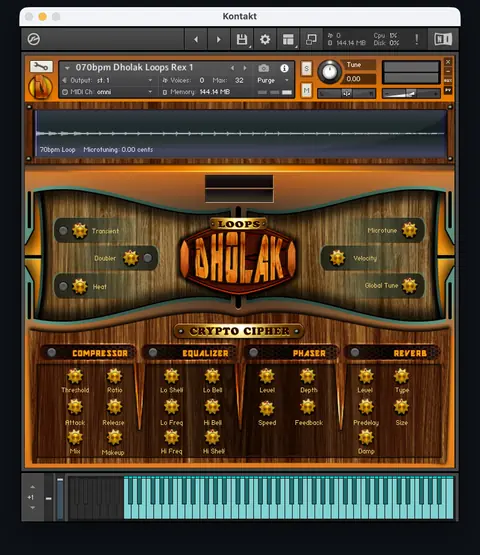Click the Velocity knob
The image size is (480, 555).
coord(337,258)
